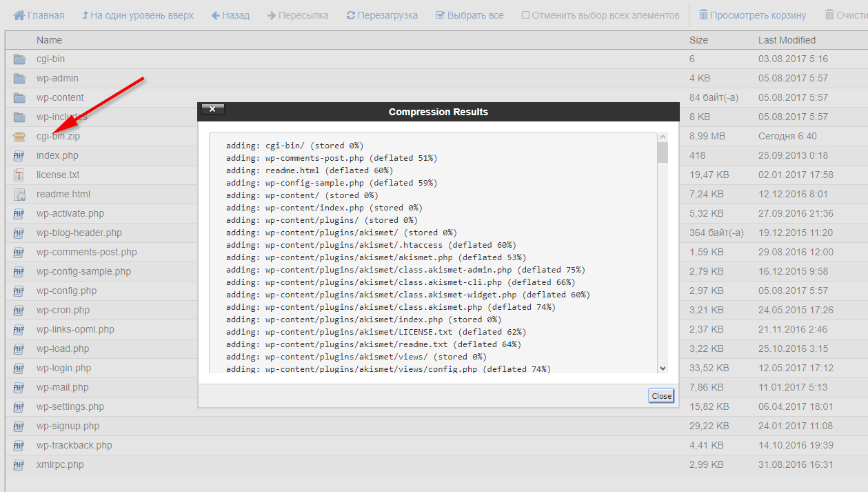The width and height of the screenshot is (868, 492).
Task: Sort by Last Modified column header
Action: [x=787, y=40]
